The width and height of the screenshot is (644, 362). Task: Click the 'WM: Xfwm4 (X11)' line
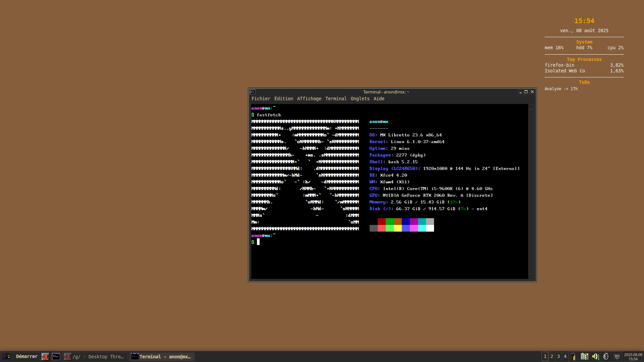point(390,182)
